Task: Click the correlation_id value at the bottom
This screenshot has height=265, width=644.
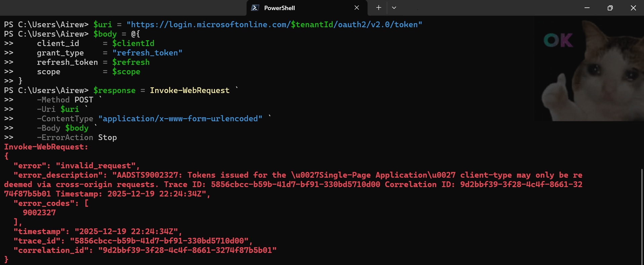Action: point(187,250)
